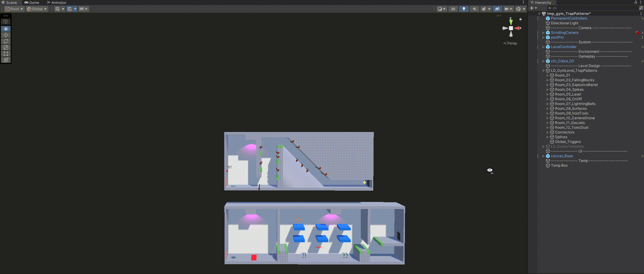644x274 pixels.
Task: Open the effects dropdown arrow
Action: [x=489, y=9]
